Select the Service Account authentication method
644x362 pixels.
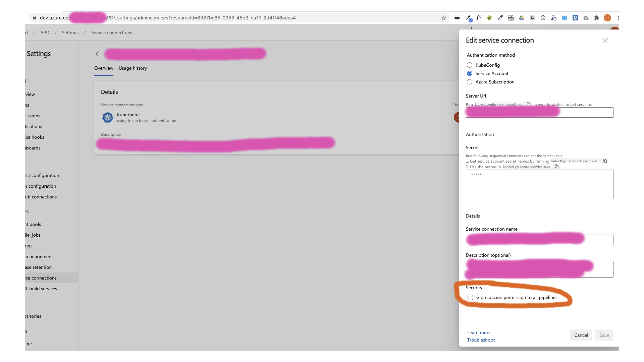click(470, 73)
